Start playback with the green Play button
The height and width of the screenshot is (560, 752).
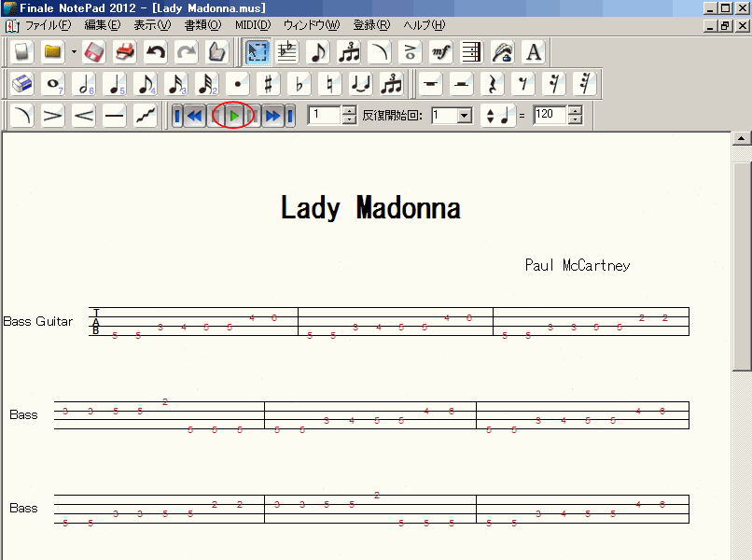click(234, 116)
